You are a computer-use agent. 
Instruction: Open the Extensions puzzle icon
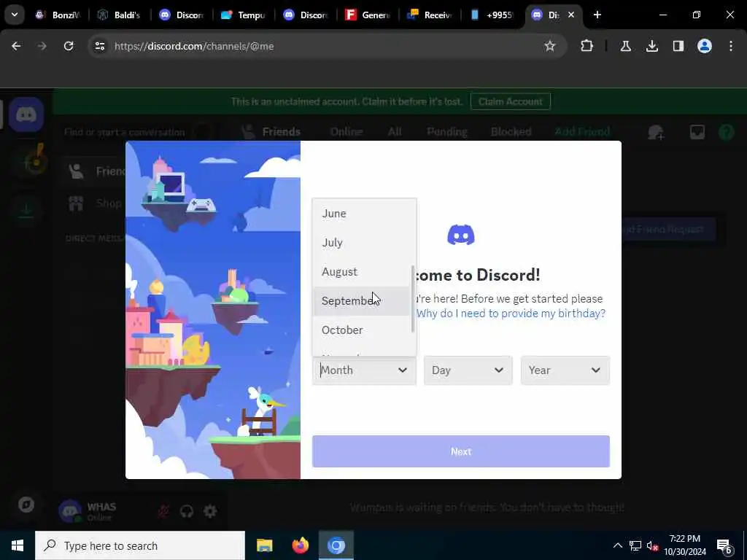[x=587, y=46]
